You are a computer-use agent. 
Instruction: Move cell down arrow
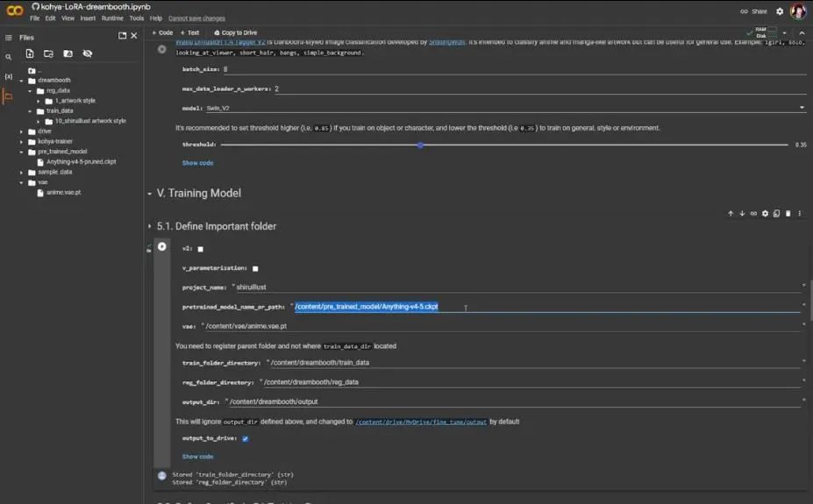pyautogui.click(x=742, y=213)
